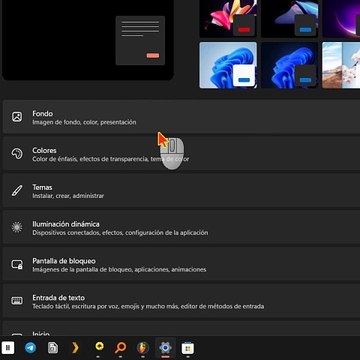The width and height of the screenshot is (360, 360).
Task: Apply the dark Windows bloom theme
Action: [289, 65]
